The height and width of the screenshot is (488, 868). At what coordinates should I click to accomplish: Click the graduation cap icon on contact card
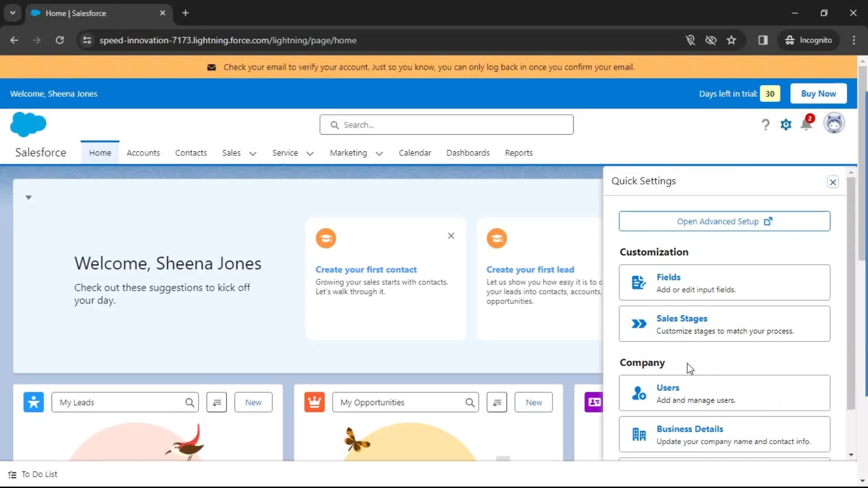(x=325, y=238)
